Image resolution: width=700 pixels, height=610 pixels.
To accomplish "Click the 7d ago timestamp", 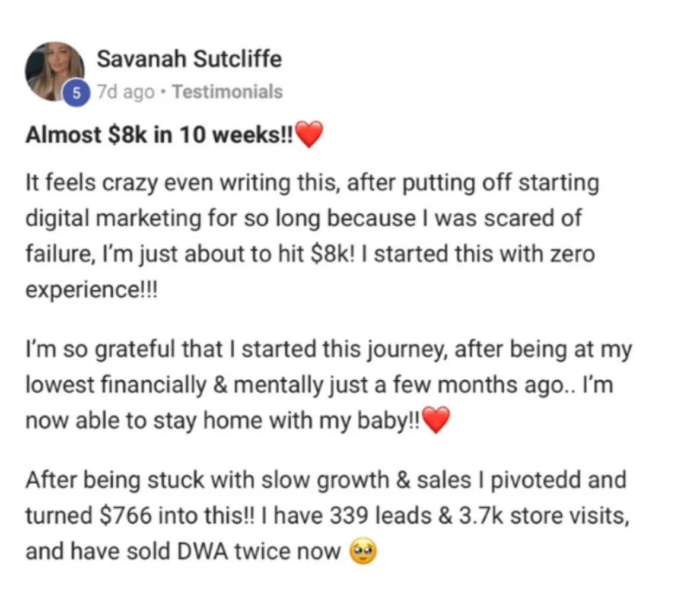I will coord(126,91).
